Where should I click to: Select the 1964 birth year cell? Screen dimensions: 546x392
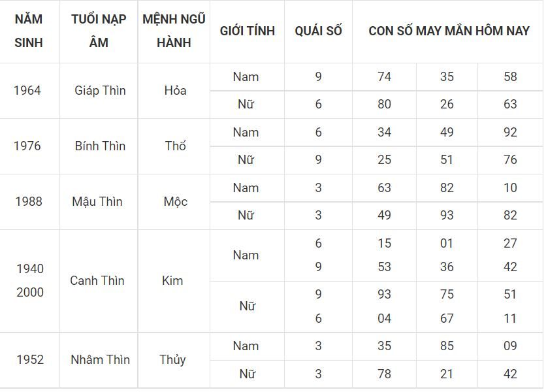pyautogui.click(x=27, y=91)
